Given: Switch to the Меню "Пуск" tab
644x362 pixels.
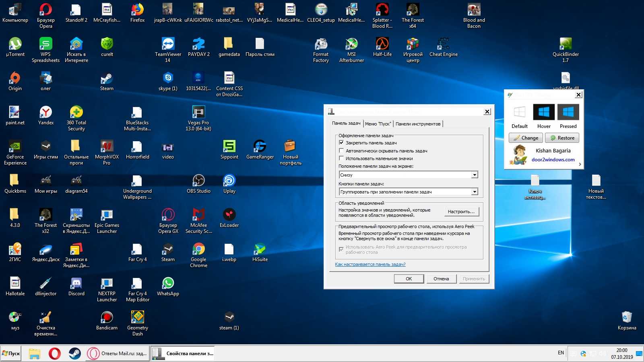Looking at the screenshot, I should click(x=378, y=124).
